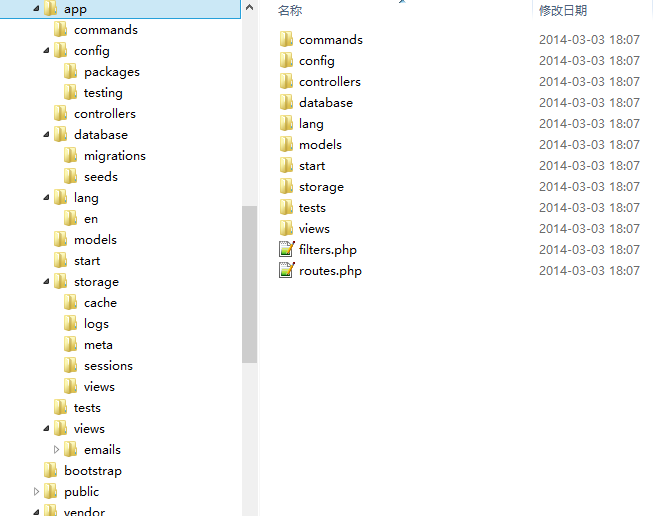Sort by 名称 column header
Image resolution: width=654 pixels, height=516 pixels.
290,10
